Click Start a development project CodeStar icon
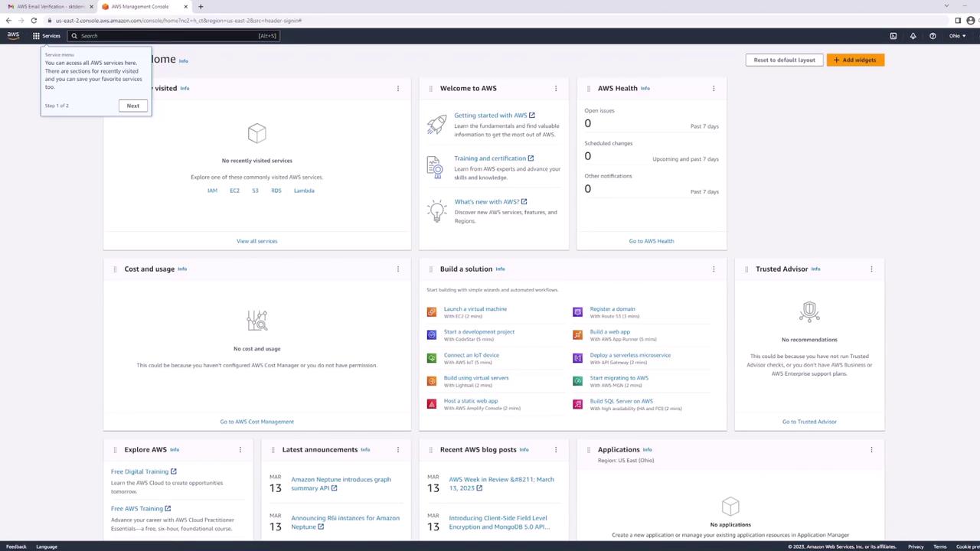Image resolution: width=980 pixels, height=551 pixels. [x=432, y=335]
